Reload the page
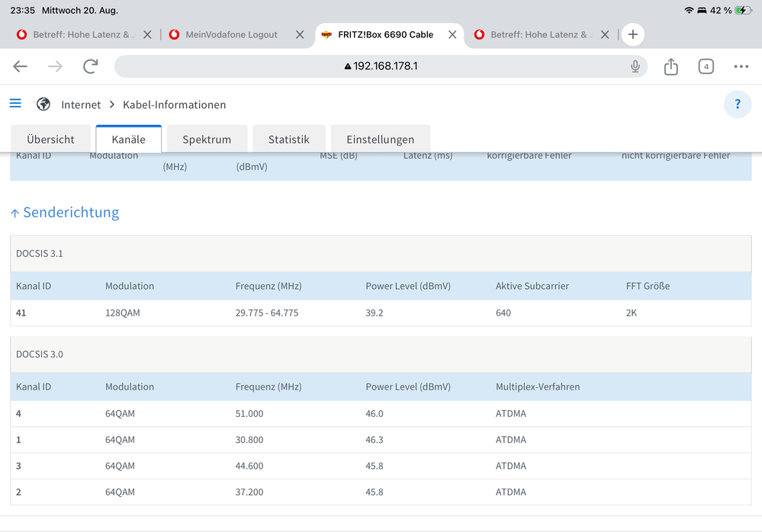Image resolution: width=762 pixels, height=532 pixels. pyautogui.click(x=91, y=66)
